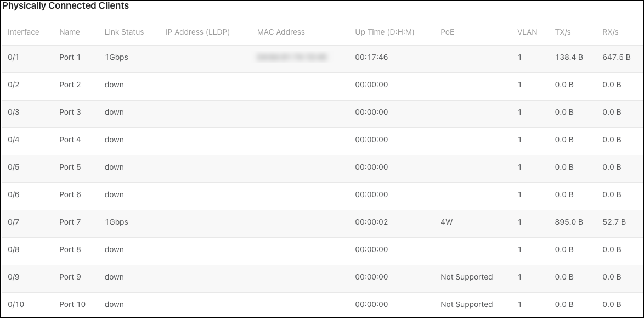Sort by Link Status column header
This screenshot has width=644, height=318.
coord(124,32)
